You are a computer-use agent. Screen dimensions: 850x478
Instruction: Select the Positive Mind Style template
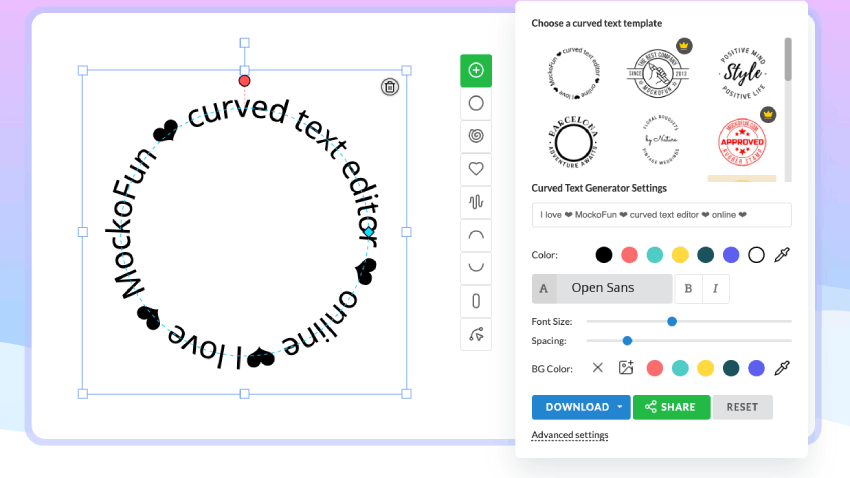point(743,73)
